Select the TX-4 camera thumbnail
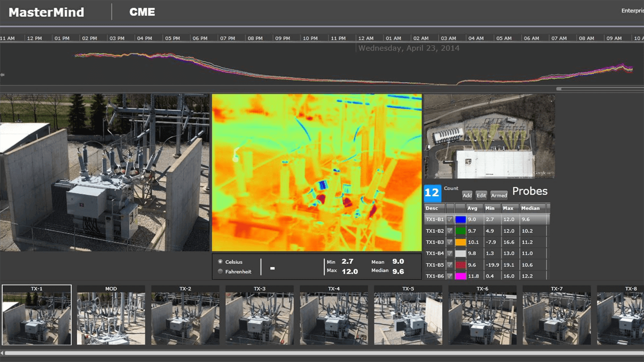644x362 pixels. point(334,315)
